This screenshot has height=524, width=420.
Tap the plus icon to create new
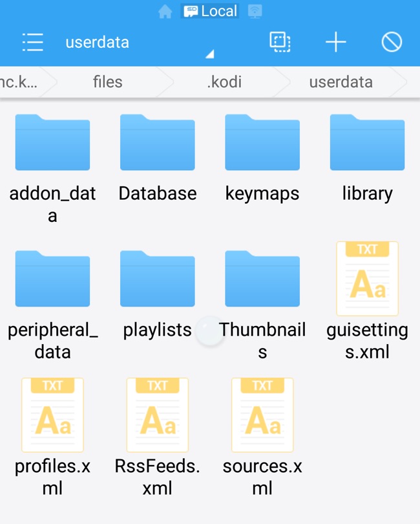(x=335, y=43)
